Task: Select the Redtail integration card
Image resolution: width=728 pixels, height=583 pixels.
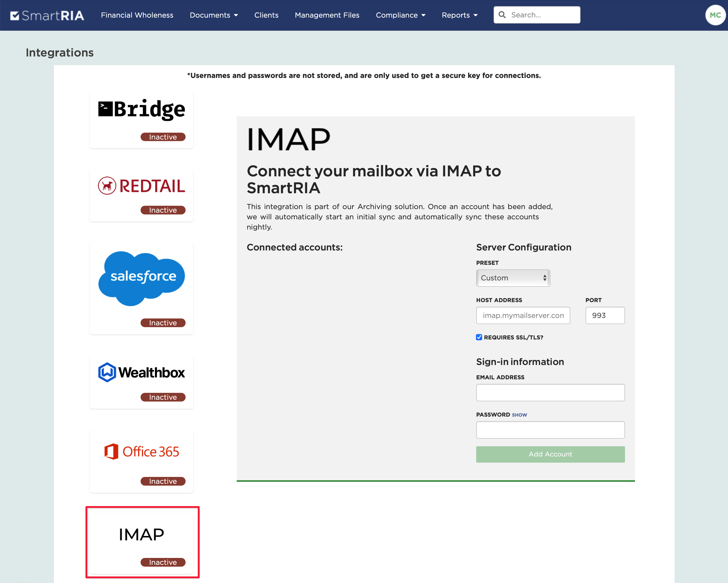Action: (x=141, y=195)
